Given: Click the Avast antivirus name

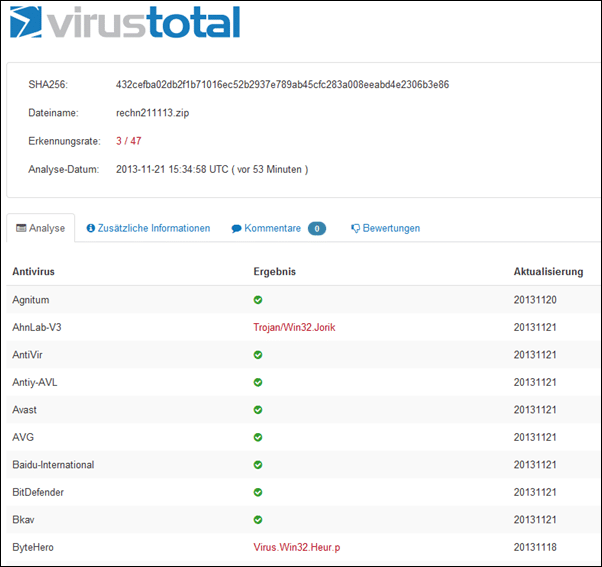Looking at the screenshot, I should pyautogui.click(x=24, y=410).
